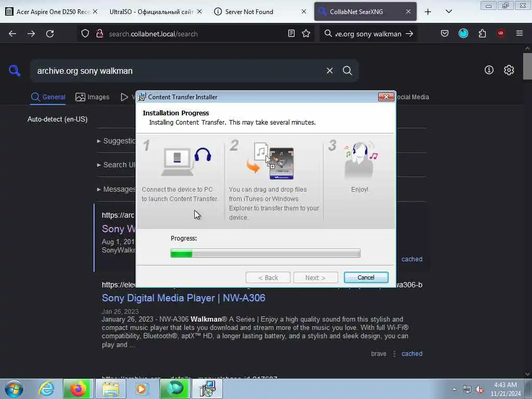Reload the current page
Screen dimensions: 532x399
coord(50,34)
